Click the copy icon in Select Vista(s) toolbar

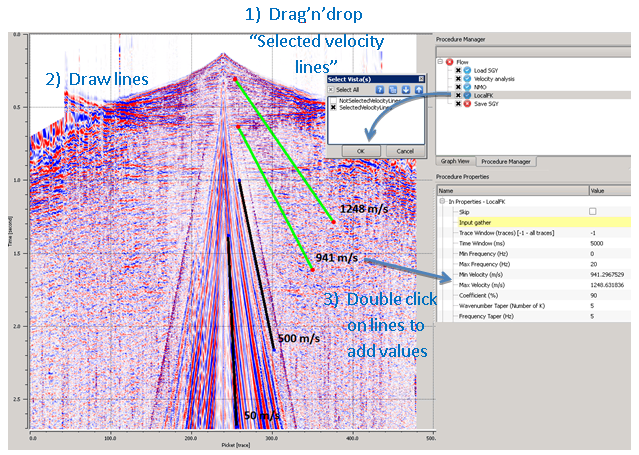(x=394, y=90)
